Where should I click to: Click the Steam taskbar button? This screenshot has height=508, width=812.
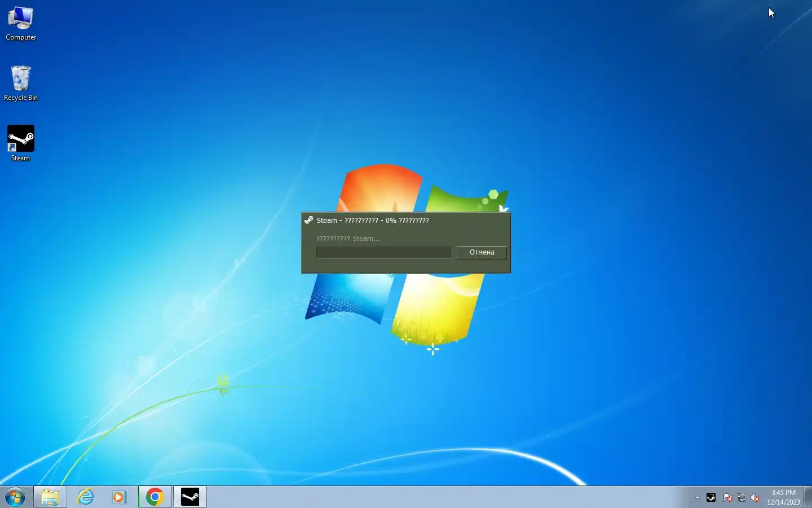tap(190, 497)
